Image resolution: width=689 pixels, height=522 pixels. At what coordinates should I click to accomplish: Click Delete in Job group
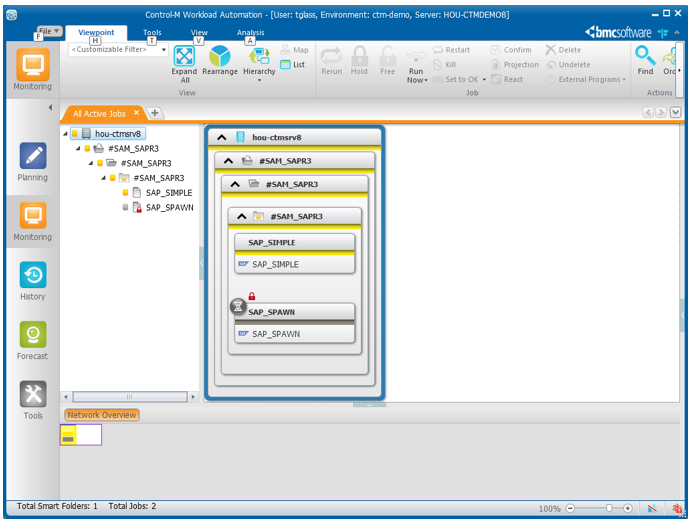[563, 50]
